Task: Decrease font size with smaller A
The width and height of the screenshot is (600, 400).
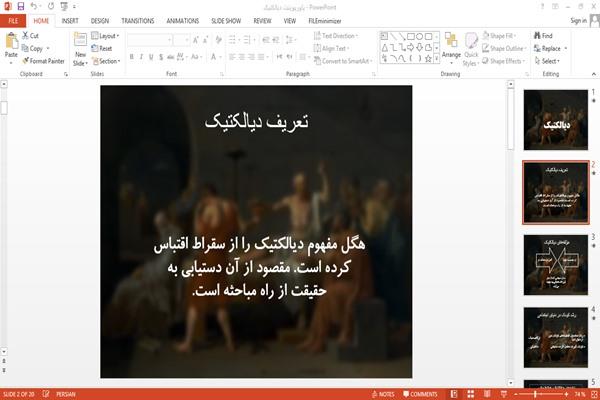Action: point(205,40)
